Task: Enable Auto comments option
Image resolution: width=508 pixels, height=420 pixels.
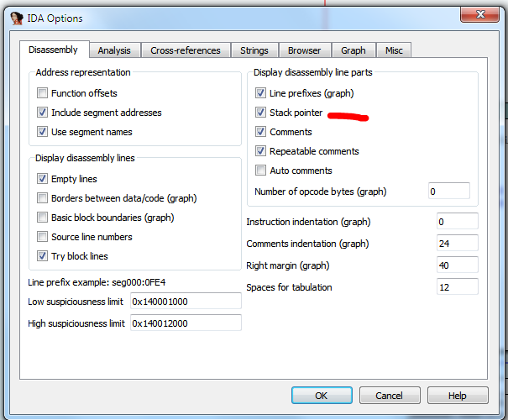Action: (x=261, y=171)
